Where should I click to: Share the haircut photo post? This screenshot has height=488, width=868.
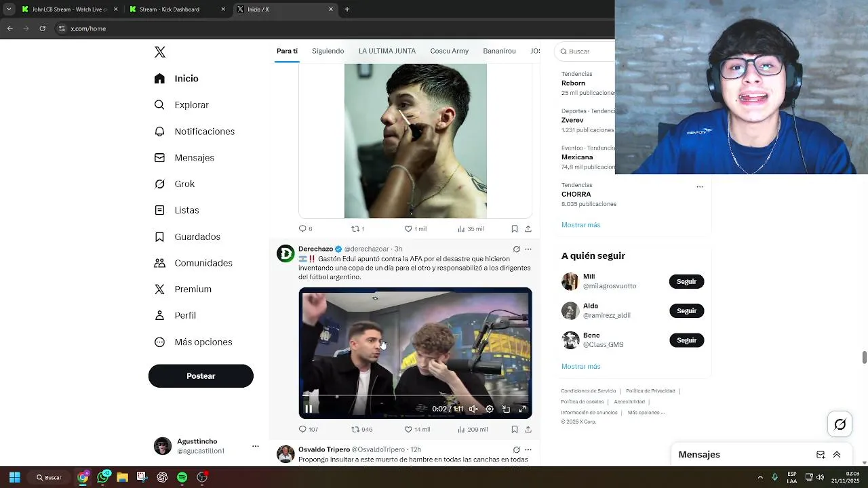point(528,229)
